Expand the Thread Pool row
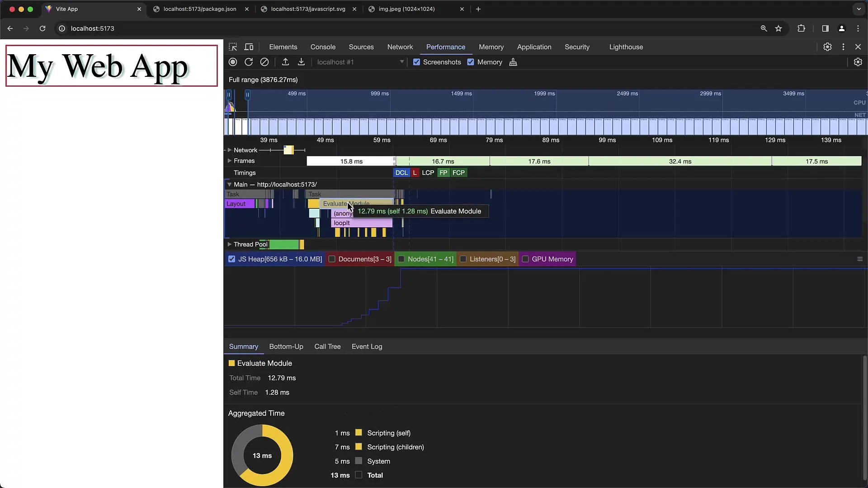The image size is (868, 488). point(229,244)
